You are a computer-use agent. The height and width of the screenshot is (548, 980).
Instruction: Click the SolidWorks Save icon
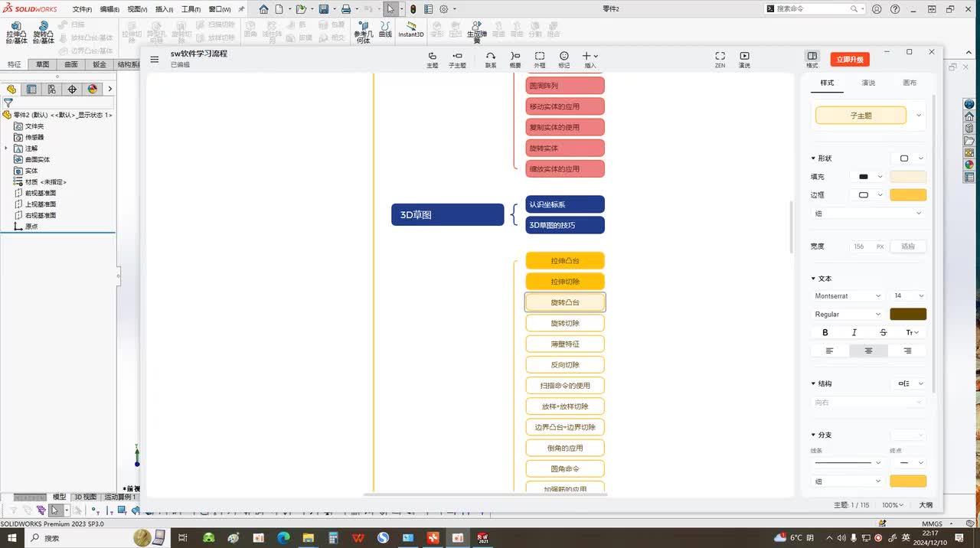pos(324,9)
